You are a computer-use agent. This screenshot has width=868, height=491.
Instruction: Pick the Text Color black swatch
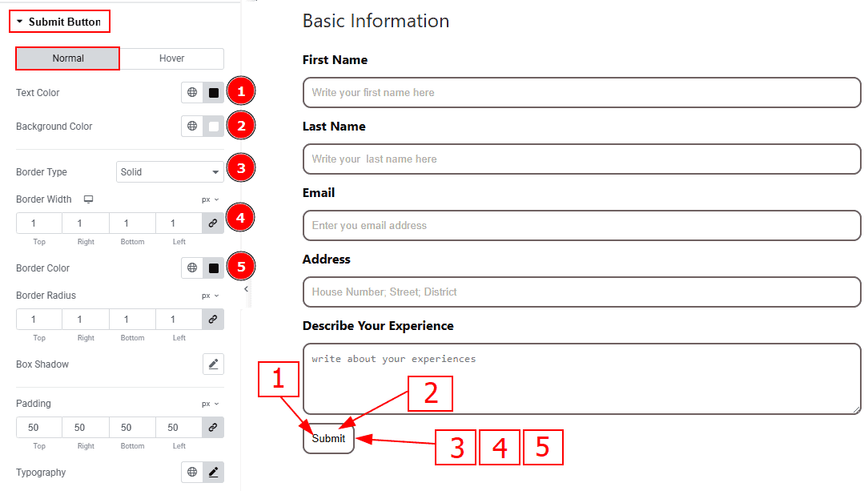214,92
